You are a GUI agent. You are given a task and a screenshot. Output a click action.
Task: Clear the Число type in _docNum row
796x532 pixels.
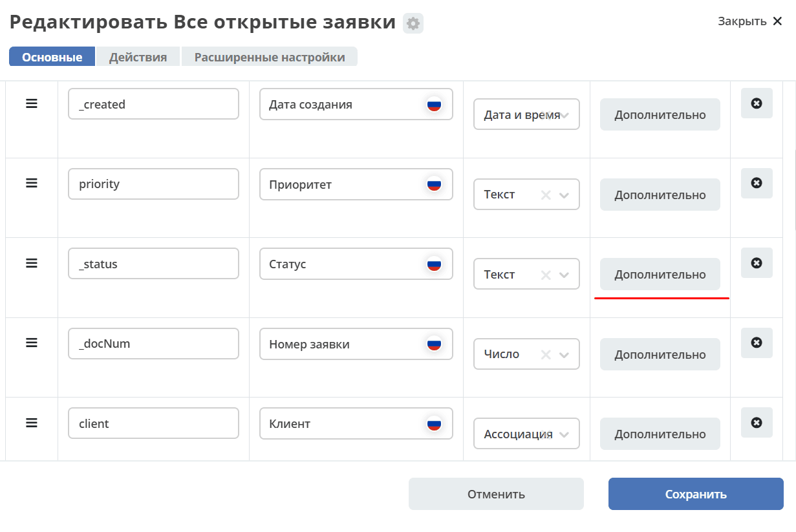click(546, 355)
